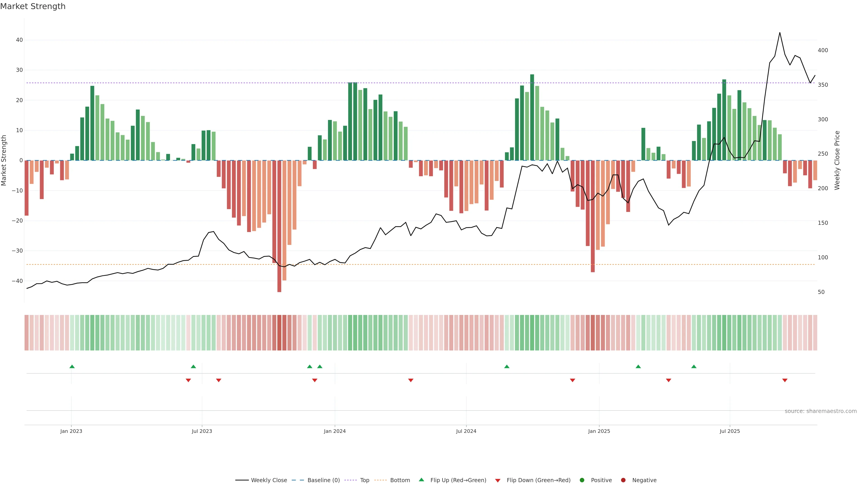
Task: Click the Flip Down red triangle legend icon
Action: pos(498,481)
